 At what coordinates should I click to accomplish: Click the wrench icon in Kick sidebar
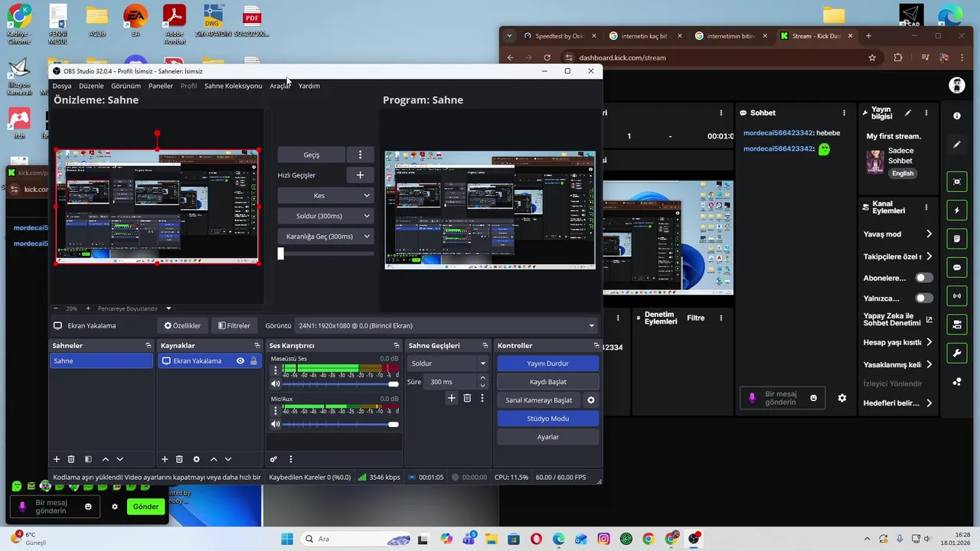pos(956,353)
